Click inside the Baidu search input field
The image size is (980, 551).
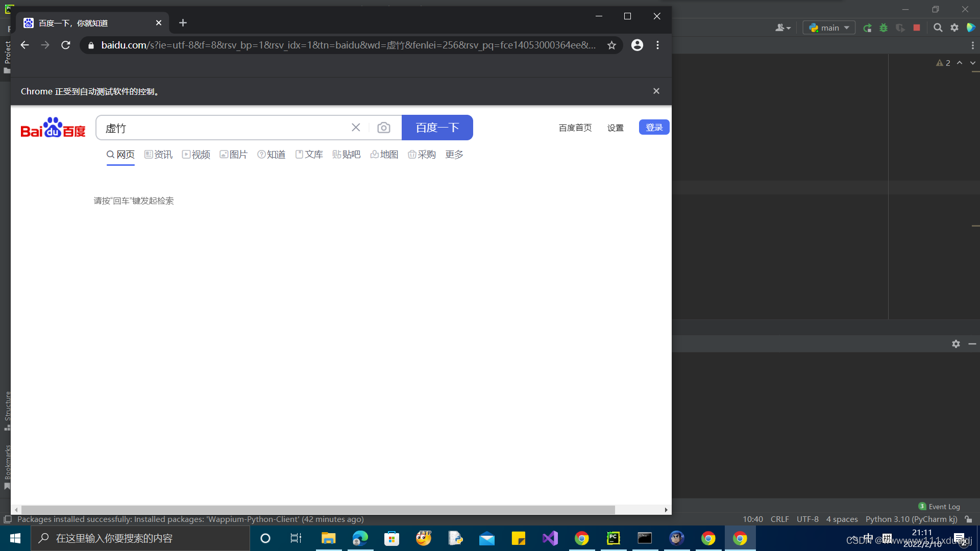[219, 128]
